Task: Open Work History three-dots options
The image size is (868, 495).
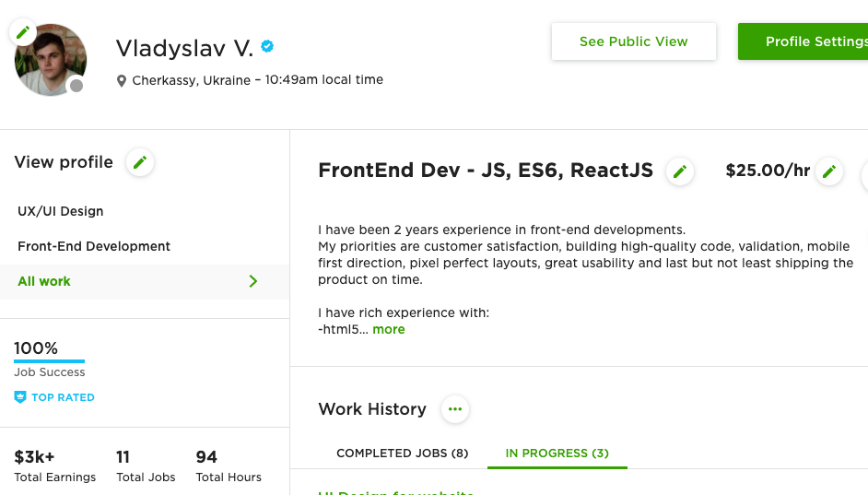Action: coord(455,409)
